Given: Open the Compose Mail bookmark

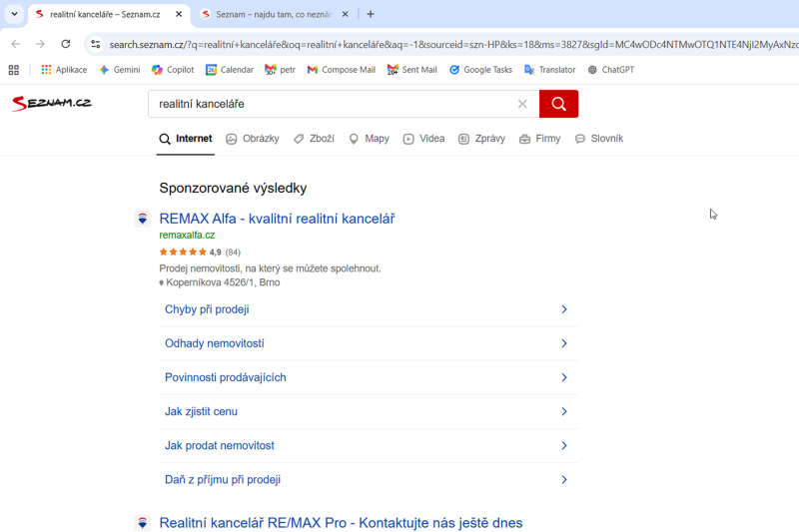Looking at the screenshot, I should [x=341, y=70].
